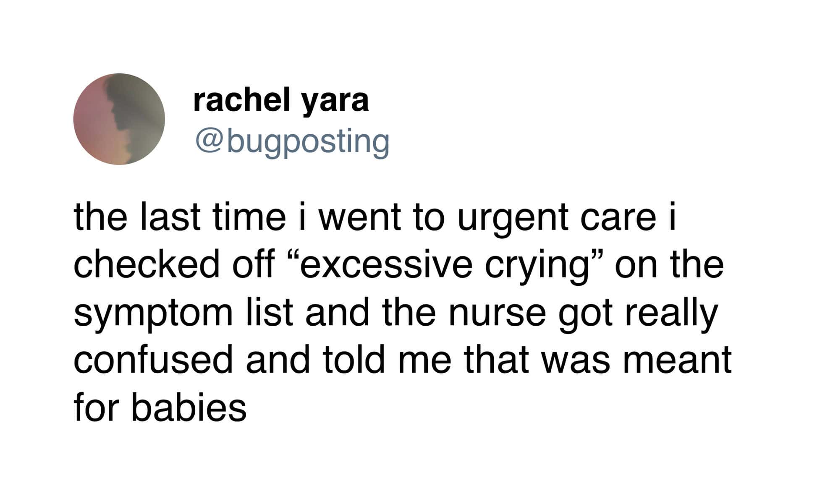Click the word "confused" in tweet
The image size is (825, 504).
(x=153, y=360)
